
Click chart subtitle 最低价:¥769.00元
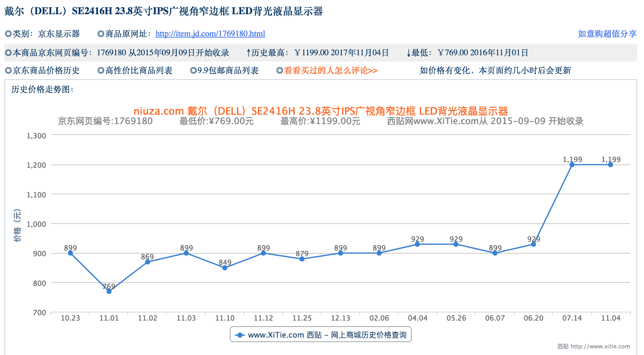tap(217, 121)
